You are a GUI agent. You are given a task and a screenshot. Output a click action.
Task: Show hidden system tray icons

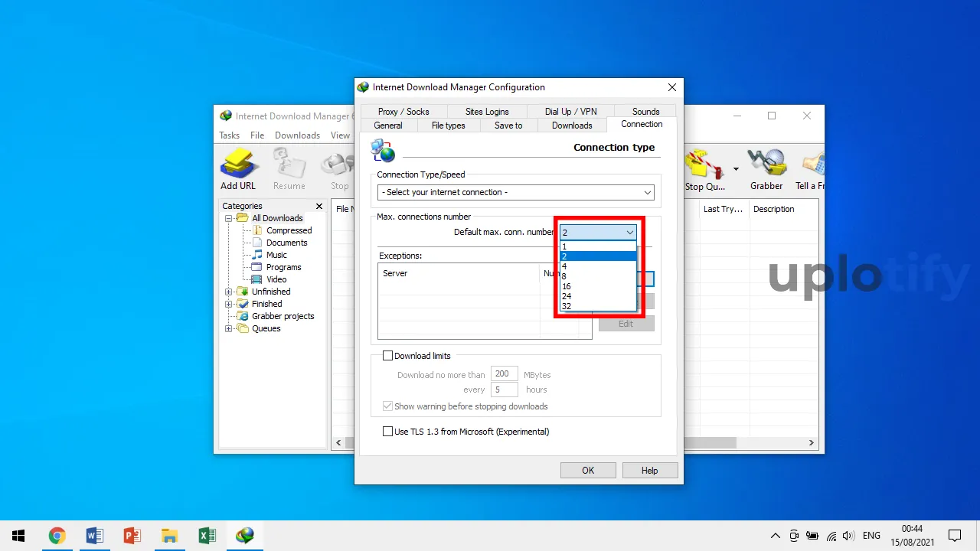776,536
